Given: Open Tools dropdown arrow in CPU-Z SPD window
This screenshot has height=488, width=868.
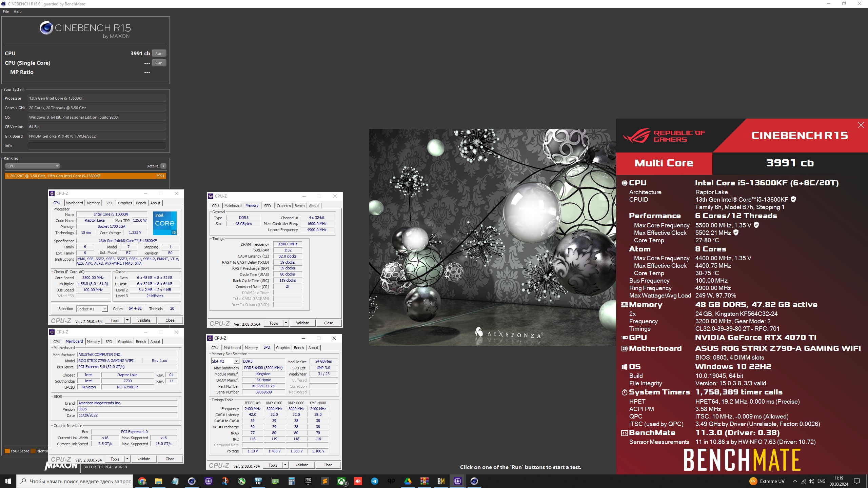Looking at the screenshot, I should [285, 465].
